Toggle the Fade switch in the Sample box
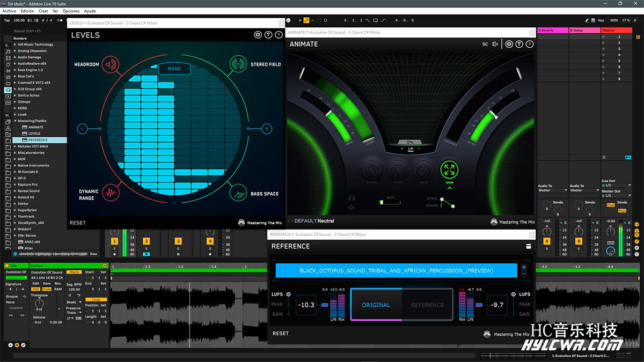 click(47, 289)
